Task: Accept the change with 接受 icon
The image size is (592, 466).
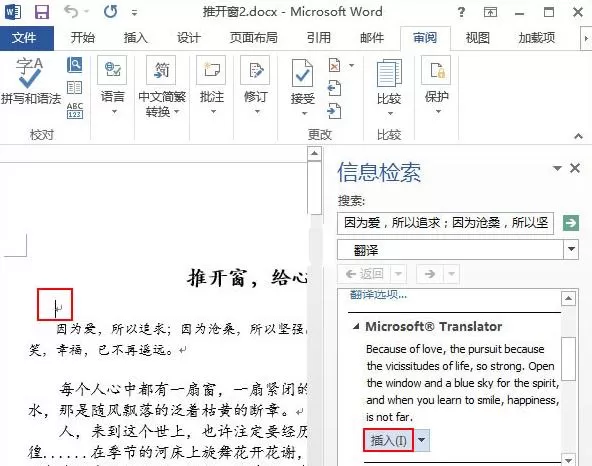Action: (302, 74)
